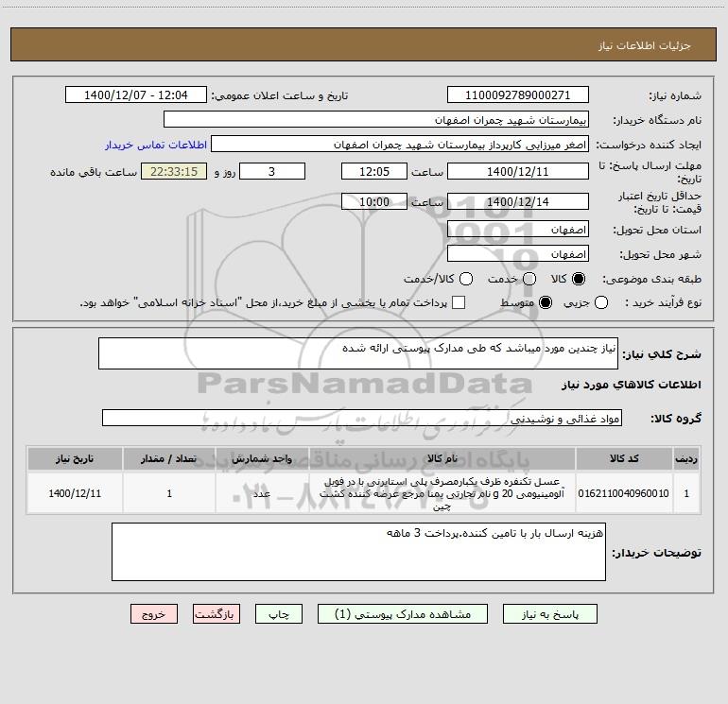This screenshot has width=728, height=704.
Task: Click the deadline time 12:05 field
Action: [x=374, y=171]
